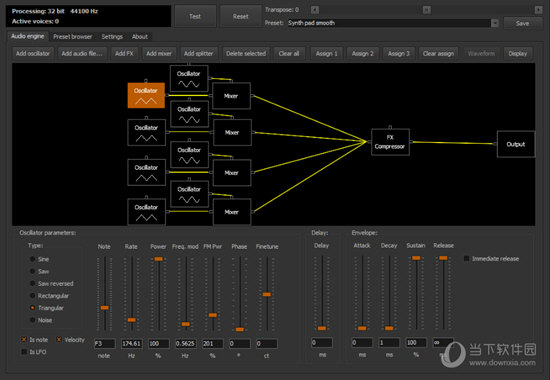Image resolution: width=550 pixels, height=380 pixels.
Task: Click the Sustain value field
Action: [416, 342]
